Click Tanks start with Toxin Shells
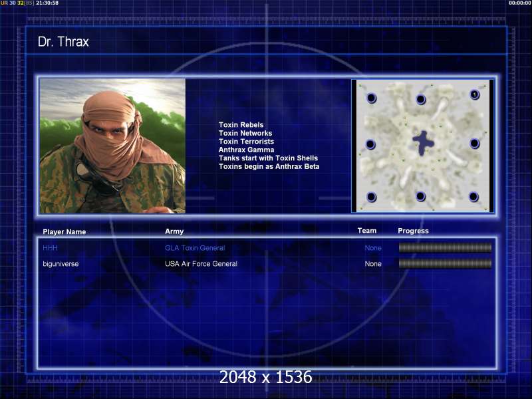 (268, 158)
